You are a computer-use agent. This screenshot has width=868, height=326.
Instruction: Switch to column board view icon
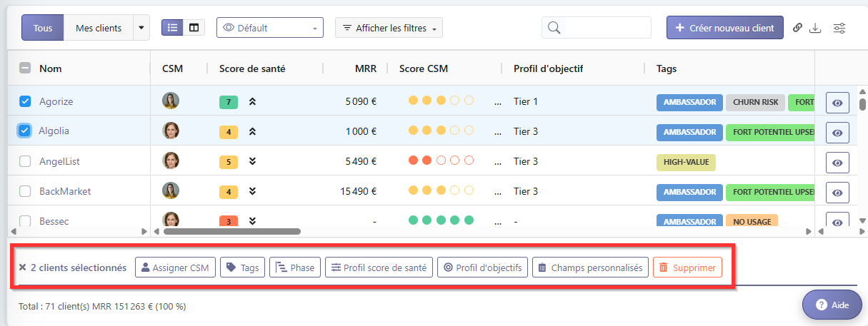coord(194,28)
